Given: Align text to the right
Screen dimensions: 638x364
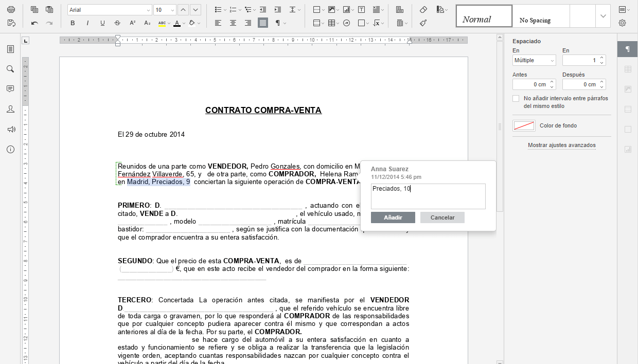Looking at the screenshot, I should coord(248,23).
